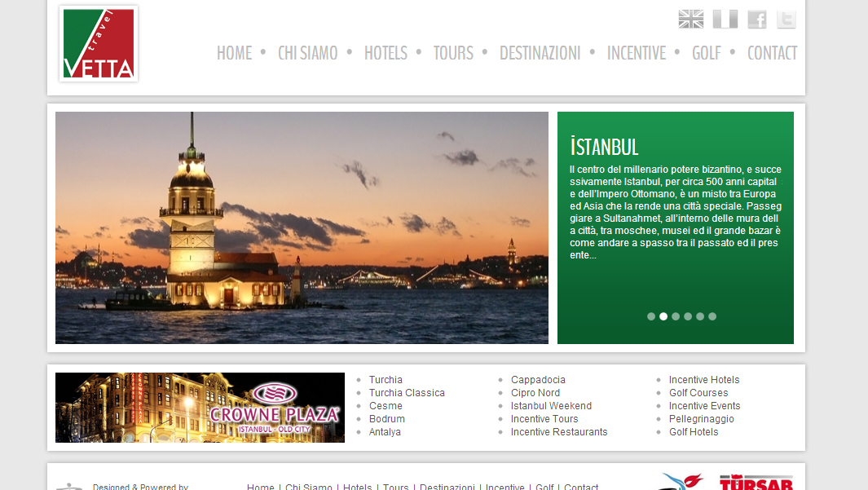
Task: Open the Facebook page icon
Action: [x=756, y=18]
